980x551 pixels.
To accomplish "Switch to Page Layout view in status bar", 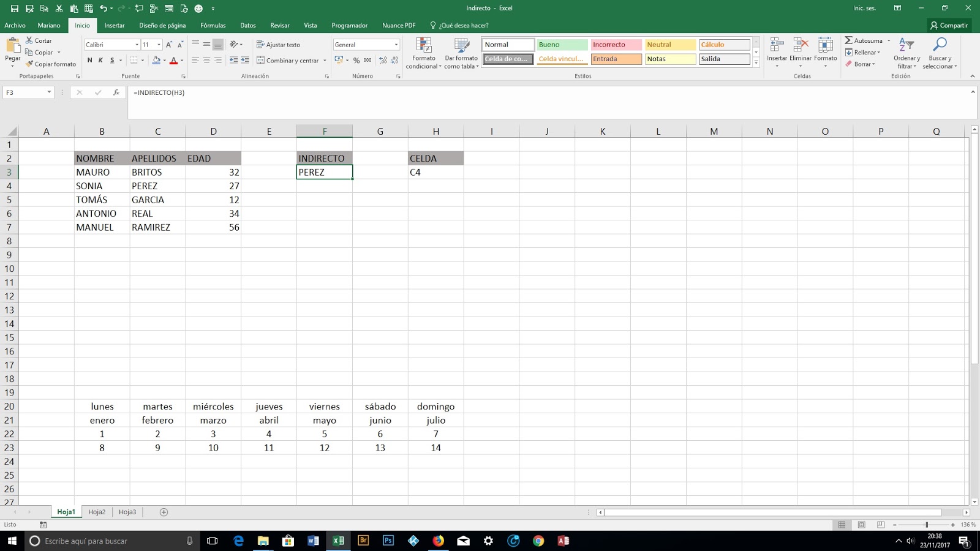I will coord(862,525).
